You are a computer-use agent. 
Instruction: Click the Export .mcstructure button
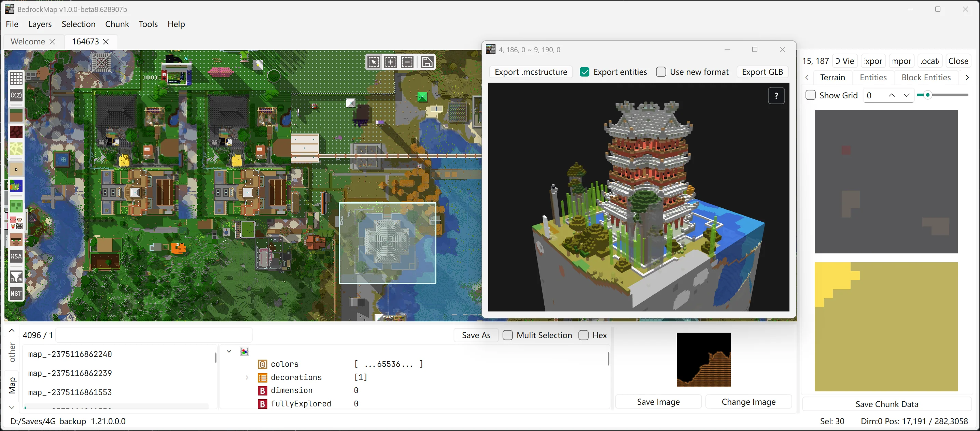(531, 72)
